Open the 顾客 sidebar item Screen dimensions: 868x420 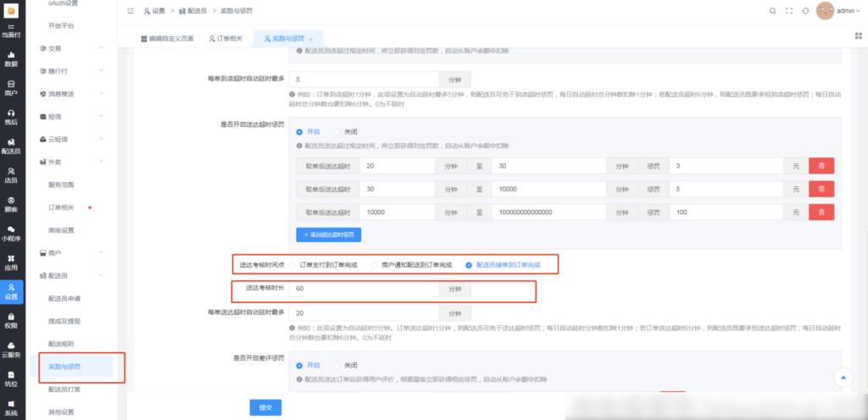[12, 204]
